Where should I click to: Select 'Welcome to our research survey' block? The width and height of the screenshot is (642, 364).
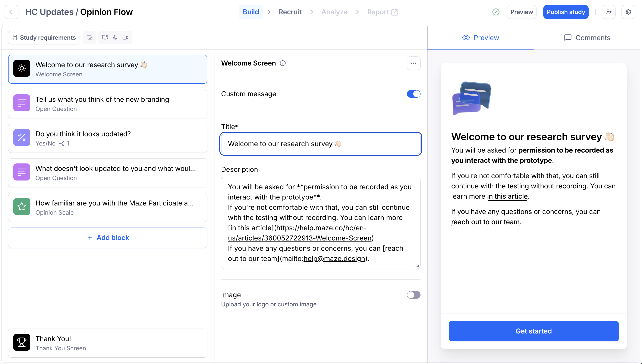coord(108,69)
